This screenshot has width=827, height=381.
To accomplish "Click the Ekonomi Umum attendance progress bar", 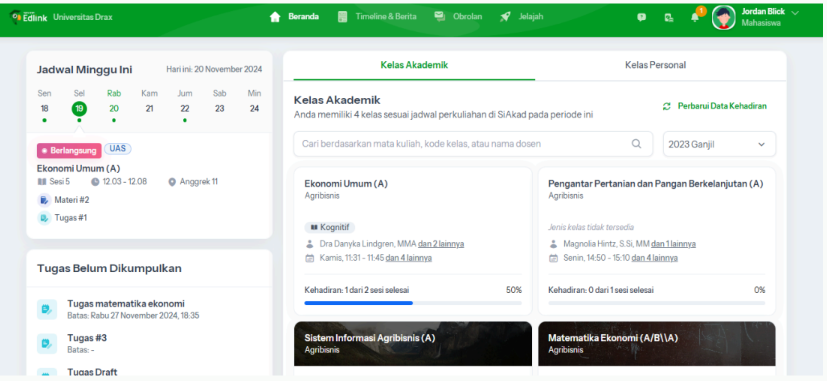I will tap(413, 303).
